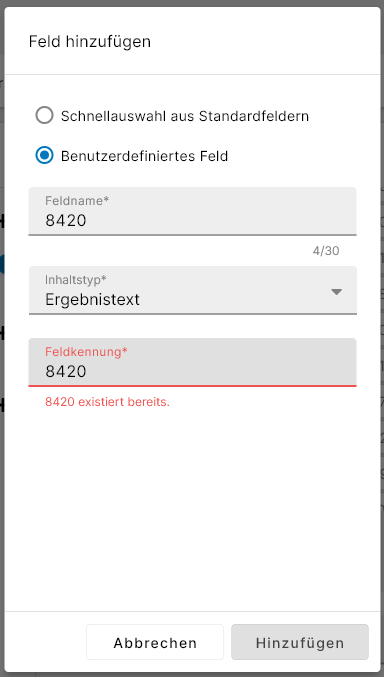Place cursor in the 8420 Feldkennung value
Viewport: 384px width, 677px height.
pyautogui.click(x=66, y=371)
